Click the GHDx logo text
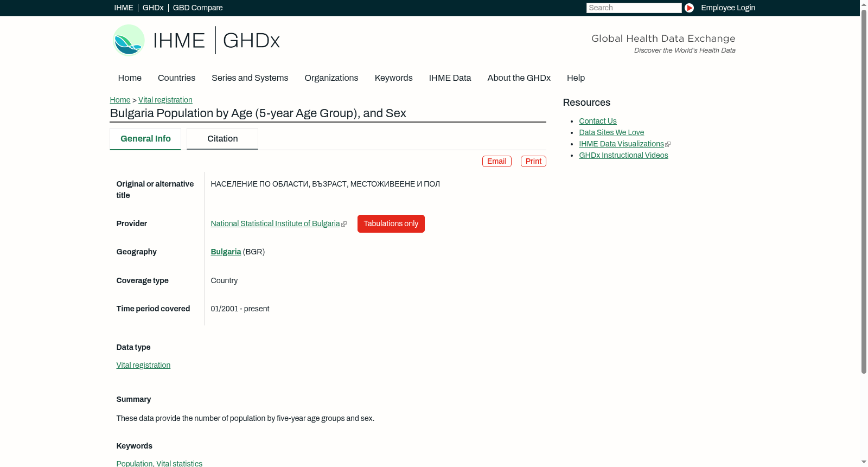The image size is (868, 467). point(251,41)
